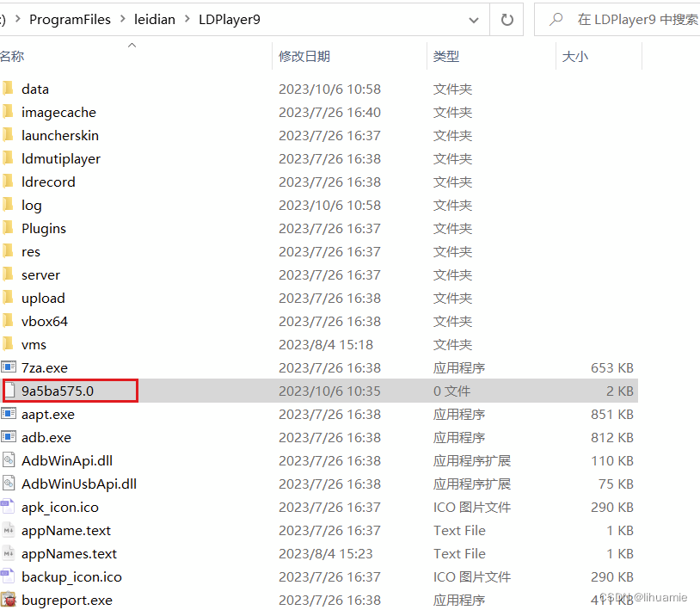Click the search magnifier icon
Screen dimensions: 700x610
pos(556,19)
